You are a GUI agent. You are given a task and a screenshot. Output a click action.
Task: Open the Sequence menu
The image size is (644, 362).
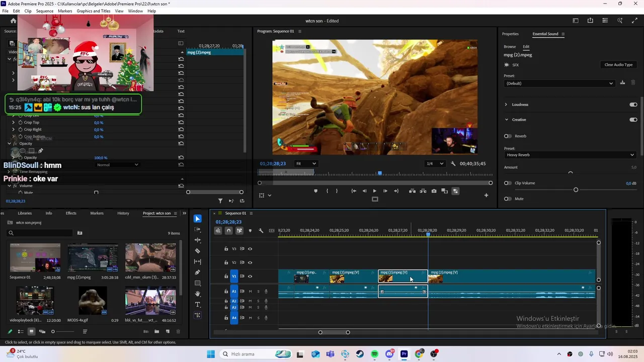45,11
